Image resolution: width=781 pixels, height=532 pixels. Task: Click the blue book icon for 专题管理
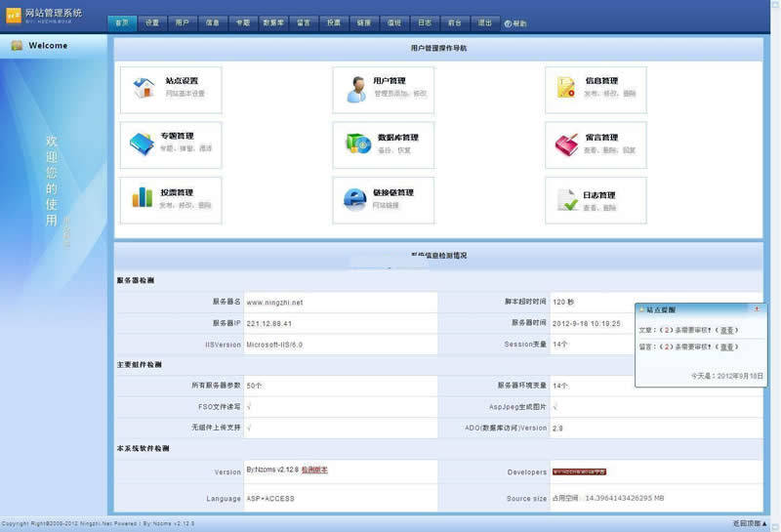click(142, 143)
